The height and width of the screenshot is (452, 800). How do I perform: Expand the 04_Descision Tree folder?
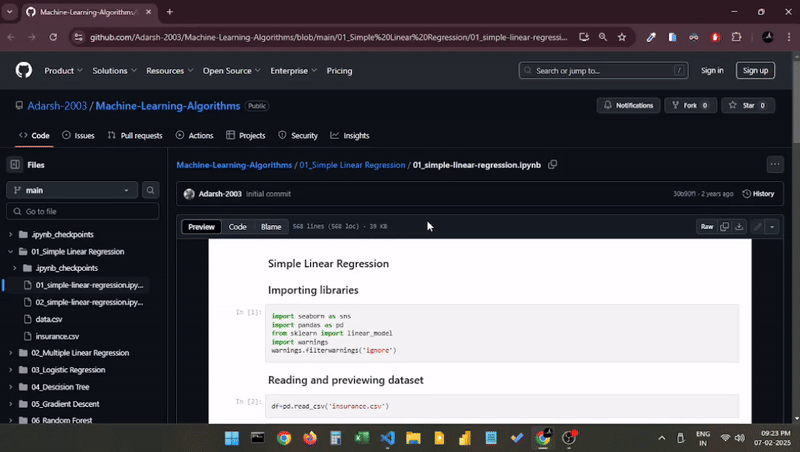pyautogui.click(x=10, y=387)
